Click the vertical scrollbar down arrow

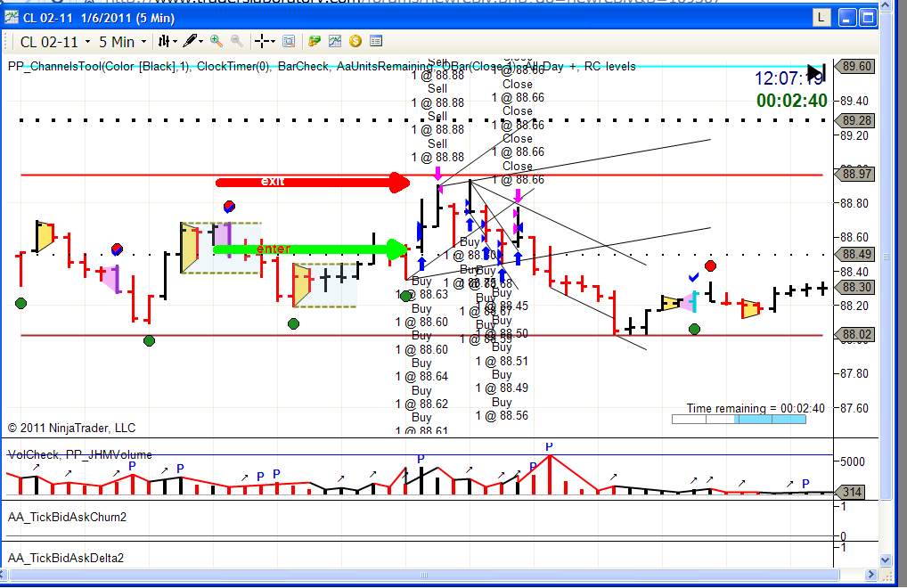point(886,559)
